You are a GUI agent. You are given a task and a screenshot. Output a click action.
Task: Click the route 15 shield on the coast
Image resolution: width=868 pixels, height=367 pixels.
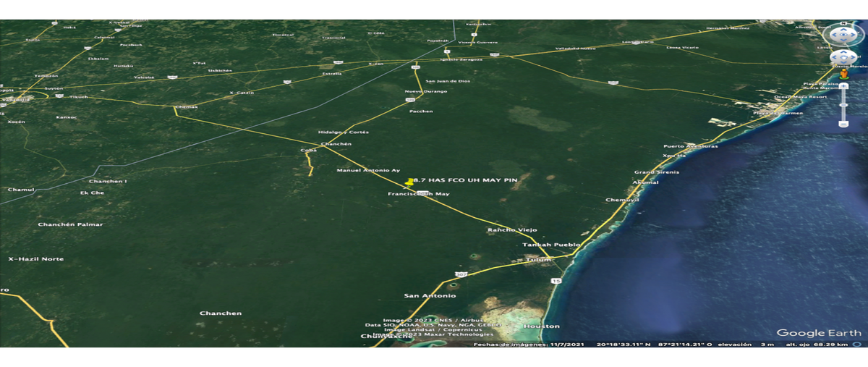click(555, 280)
